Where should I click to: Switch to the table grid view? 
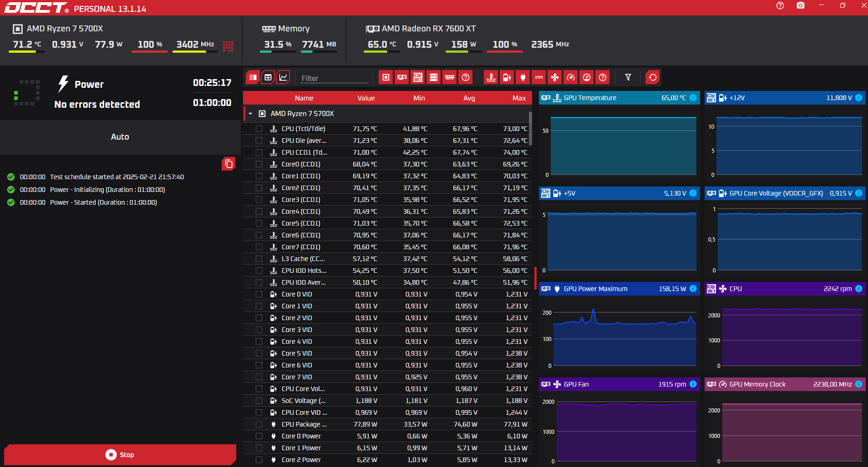[x=268, y=77]
